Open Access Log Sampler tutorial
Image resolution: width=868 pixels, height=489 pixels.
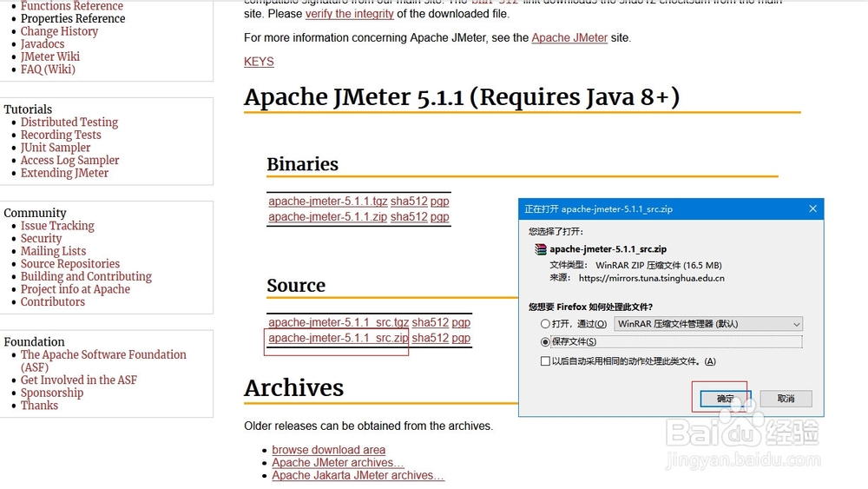(x=69, y=160)
